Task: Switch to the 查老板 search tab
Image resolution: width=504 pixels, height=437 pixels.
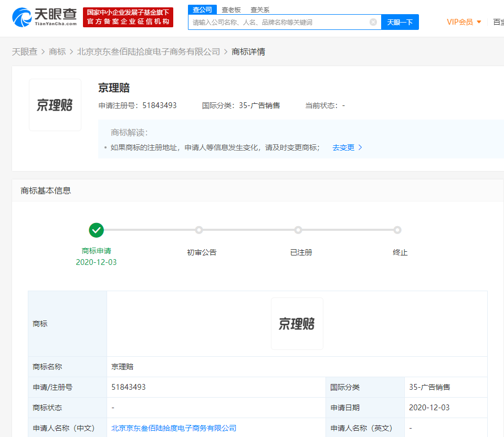Action: tap(231, 10)
